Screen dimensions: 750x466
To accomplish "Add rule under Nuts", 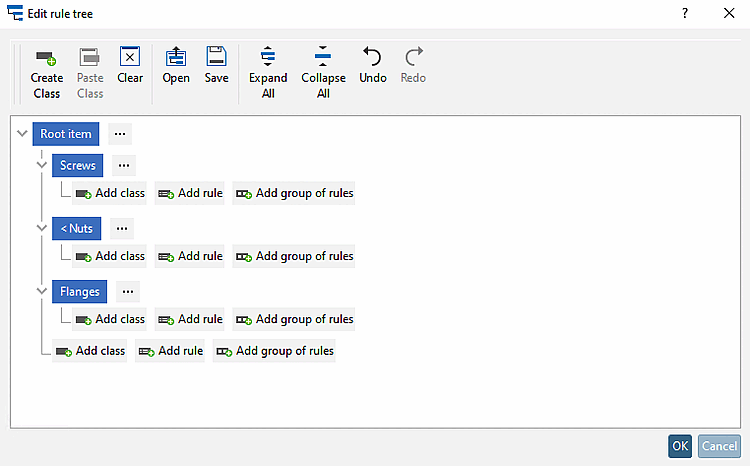I will [x=189, y=256].
